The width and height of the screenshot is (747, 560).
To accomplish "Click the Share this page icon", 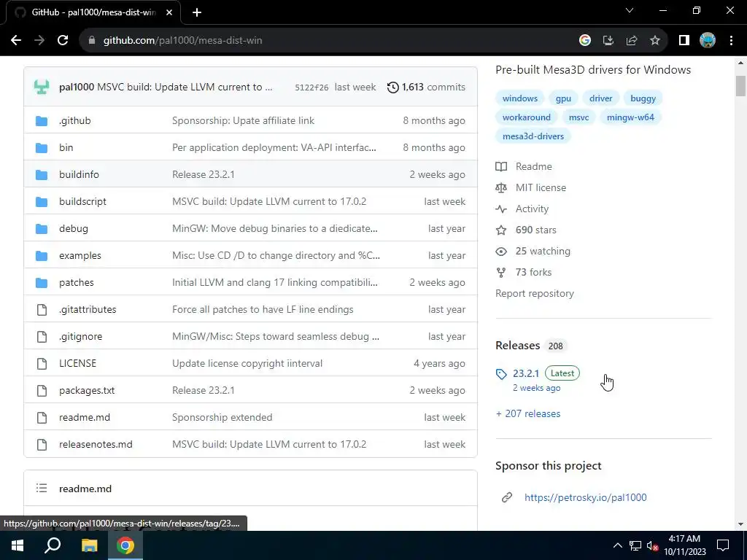I will 632,41.
